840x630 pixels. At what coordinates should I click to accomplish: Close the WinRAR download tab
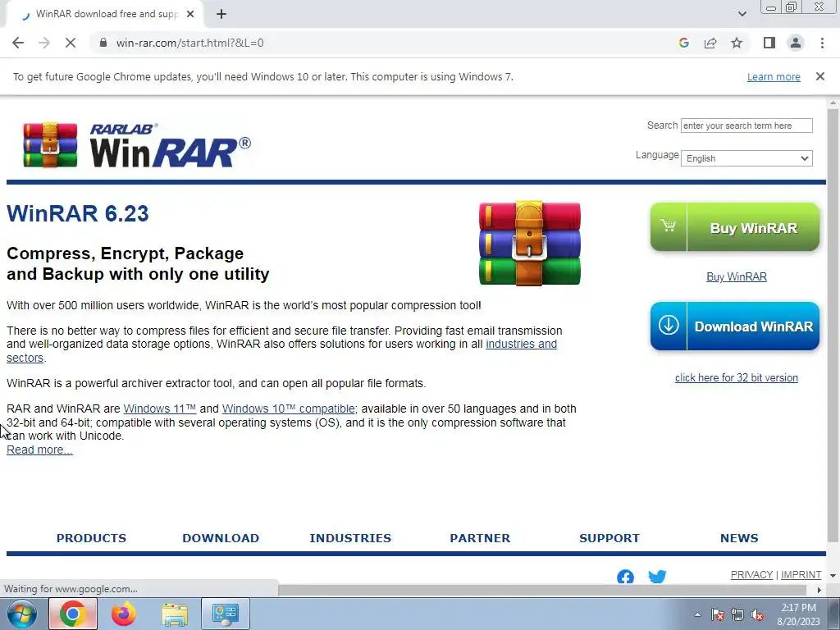[x=190, y=15]
